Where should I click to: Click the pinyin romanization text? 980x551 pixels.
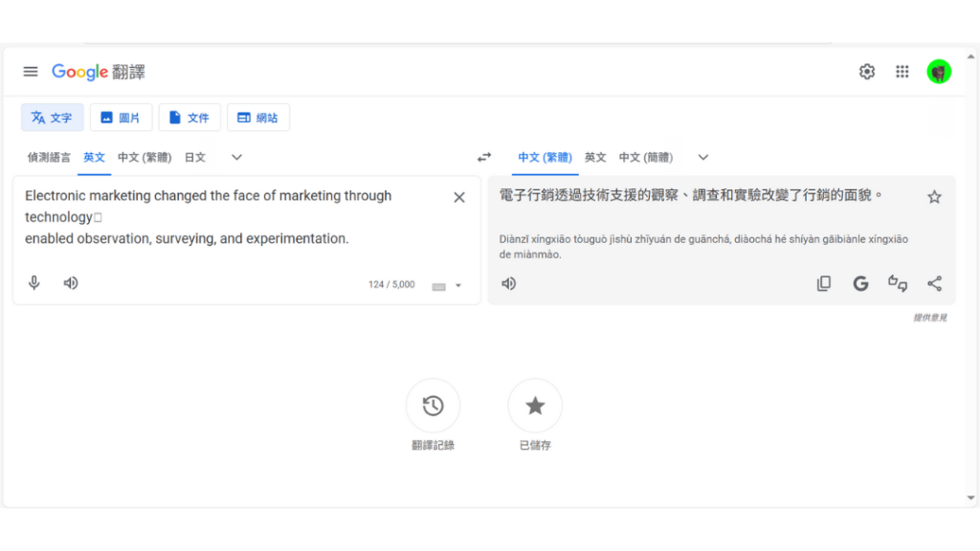(x=703, y=247)
